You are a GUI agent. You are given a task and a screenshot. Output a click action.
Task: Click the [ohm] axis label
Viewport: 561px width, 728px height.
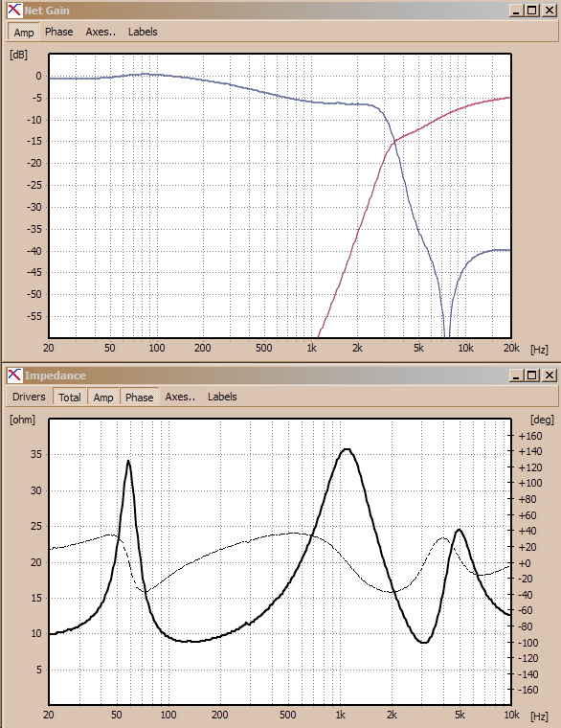click(22, 420)
